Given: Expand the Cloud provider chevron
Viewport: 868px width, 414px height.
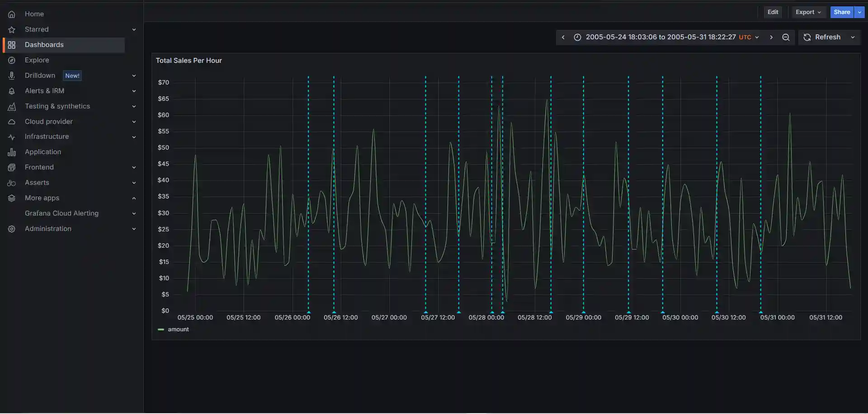Looking at the screenshot, I should coord(134,122).
